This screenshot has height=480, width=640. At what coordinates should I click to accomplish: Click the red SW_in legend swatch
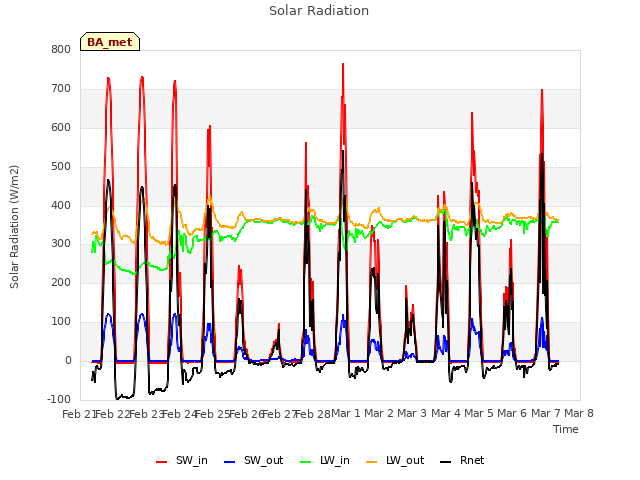(x=162, y=462)
